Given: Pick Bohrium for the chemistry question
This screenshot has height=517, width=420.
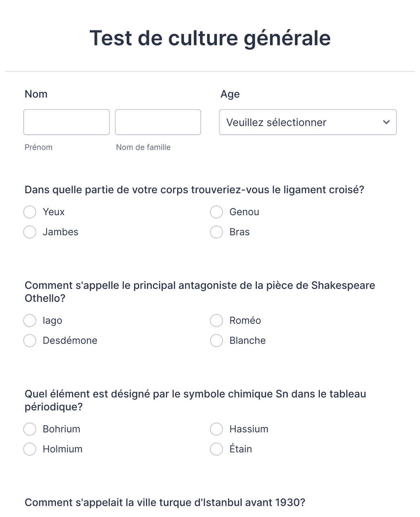Looking at the screenshot, I should (29, 429).
